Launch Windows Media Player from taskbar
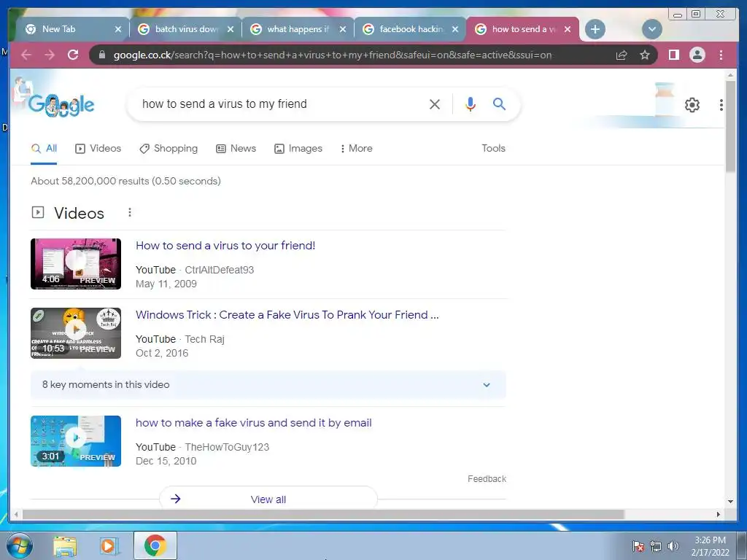The height and width of the screenshot is (560, 747). (x=109, y=546)
